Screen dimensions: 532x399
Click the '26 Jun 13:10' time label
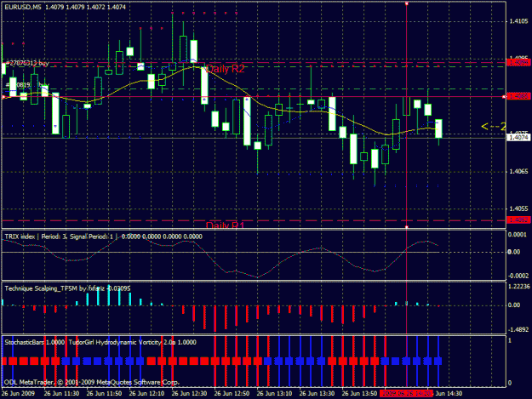coord(274,394)
